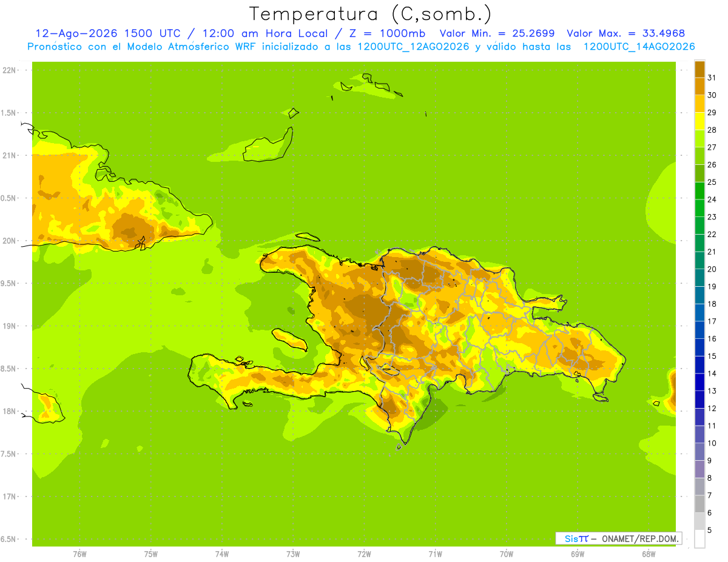Click the 9.5N latitude axis label

(x=9, y=284)
